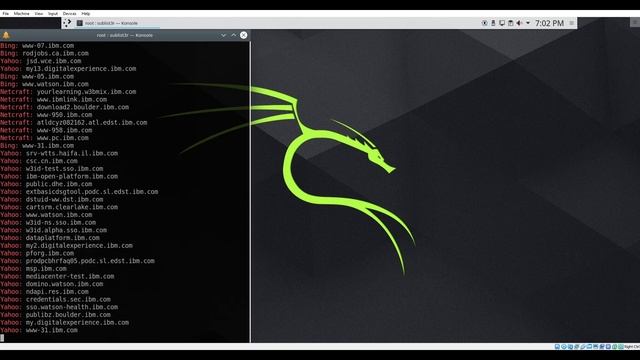This screenshot has height=360, width=640.
Task: Click the KDE application launcher icon
Action: [67, 23]
